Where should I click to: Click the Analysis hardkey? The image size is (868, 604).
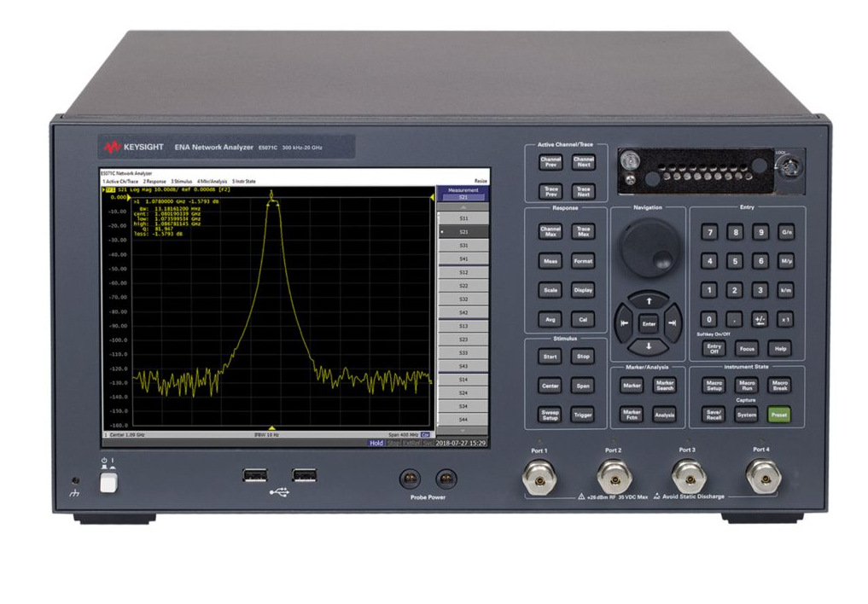(x=664, y=415)
